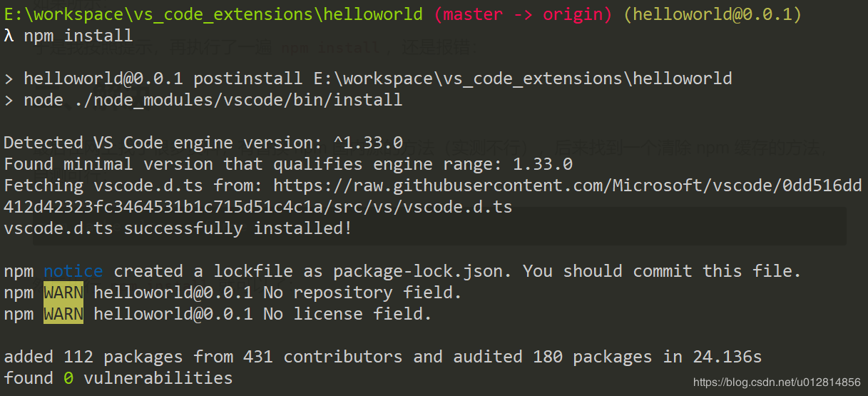Click the typed 'npm install' command
868x396 pixels.
pos(78,36)
